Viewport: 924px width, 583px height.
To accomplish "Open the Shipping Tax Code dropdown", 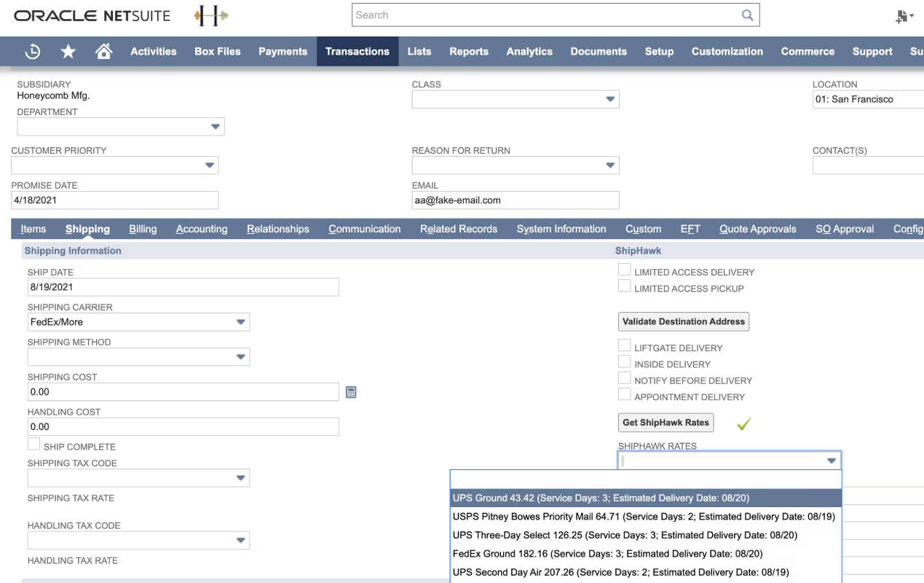I will pos(241,478).
